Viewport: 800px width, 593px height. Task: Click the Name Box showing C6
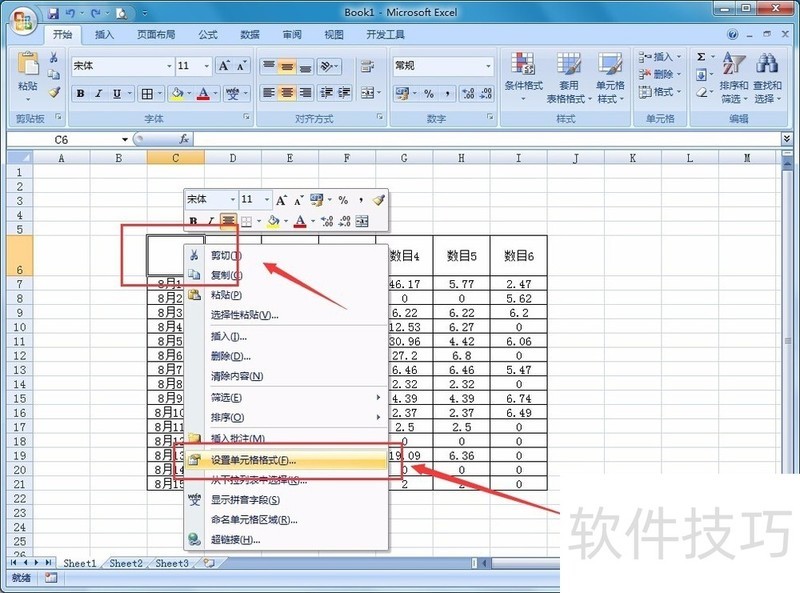(62, 139)
